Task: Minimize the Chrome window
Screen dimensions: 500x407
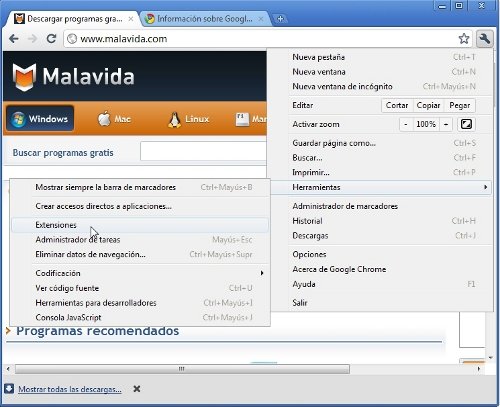Action: pyautogui.click(x=442, y=6)
